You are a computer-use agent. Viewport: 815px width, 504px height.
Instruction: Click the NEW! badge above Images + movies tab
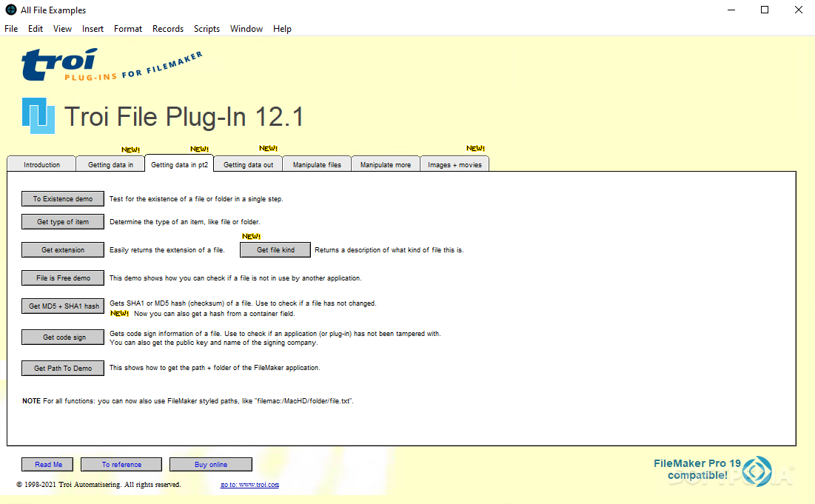475,148
